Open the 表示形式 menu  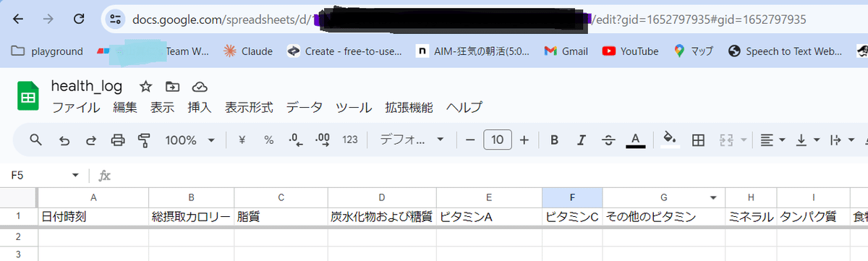click(249, 108)
